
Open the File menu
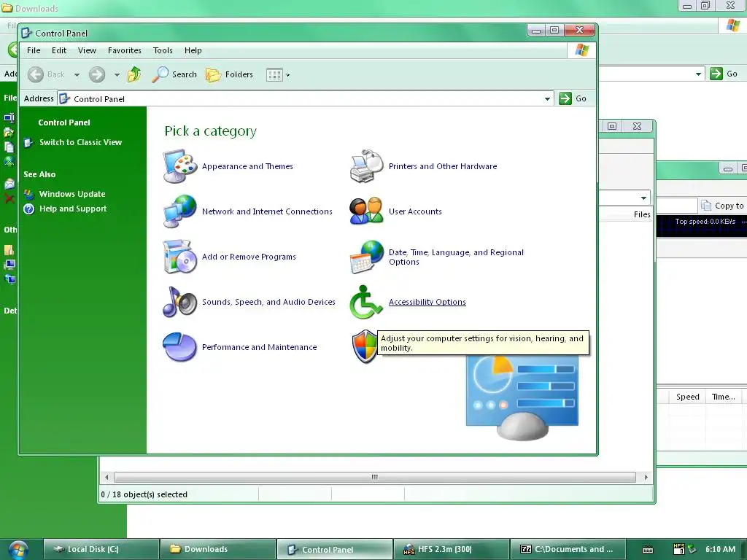pyautogui.click(x=34, y=50)
